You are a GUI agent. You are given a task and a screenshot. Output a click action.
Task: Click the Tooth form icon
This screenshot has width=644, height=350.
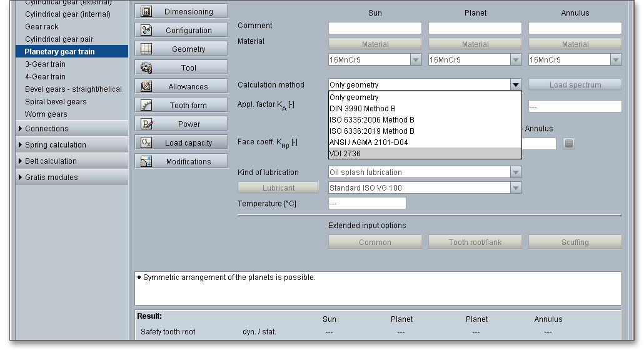[146, 105]
